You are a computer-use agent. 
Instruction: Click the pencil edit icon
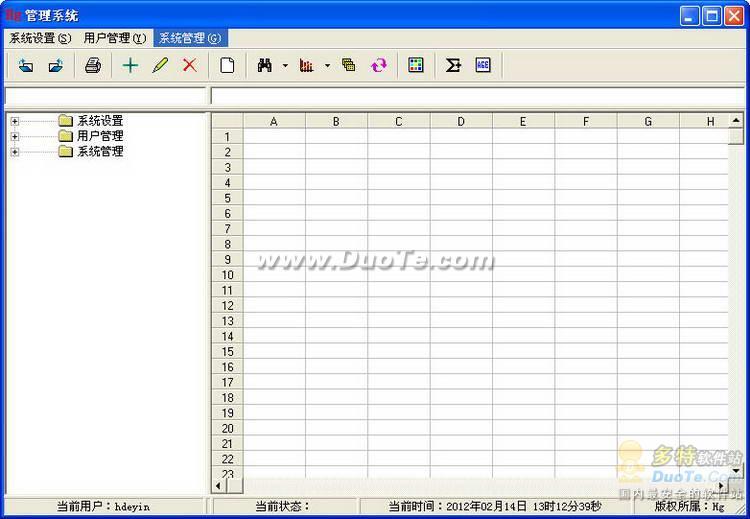[x=160, y=65]
